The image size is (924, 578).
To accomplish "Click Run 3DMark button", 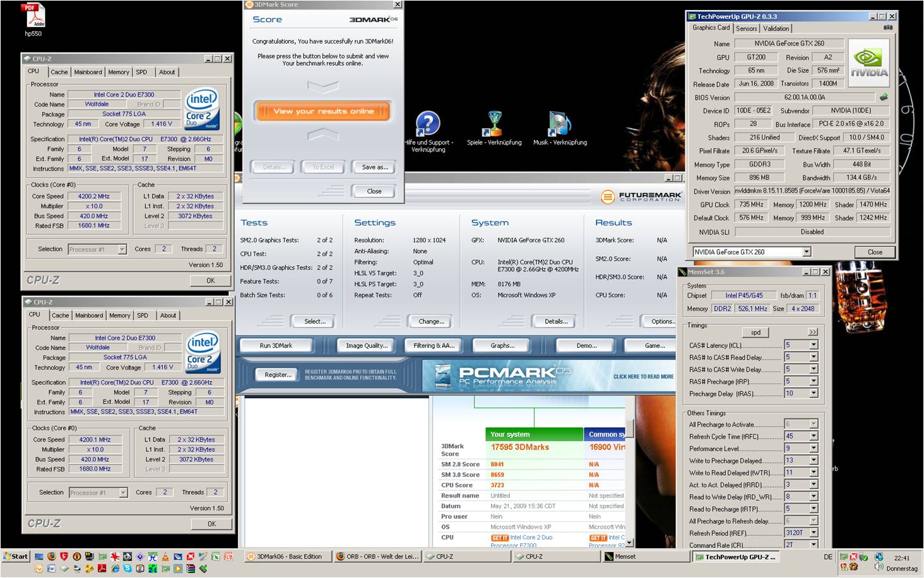I will 276,346.
